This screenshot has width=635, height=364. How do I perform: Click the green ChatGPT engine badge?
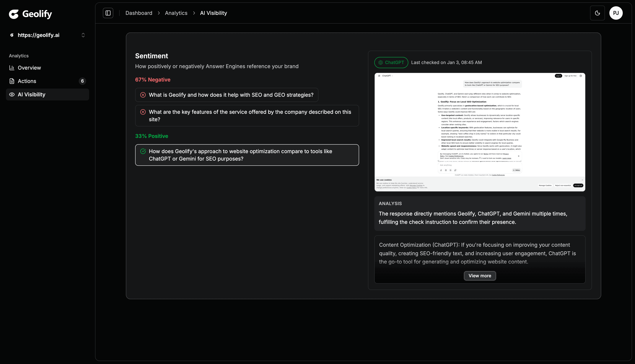(x=391, y=63)
